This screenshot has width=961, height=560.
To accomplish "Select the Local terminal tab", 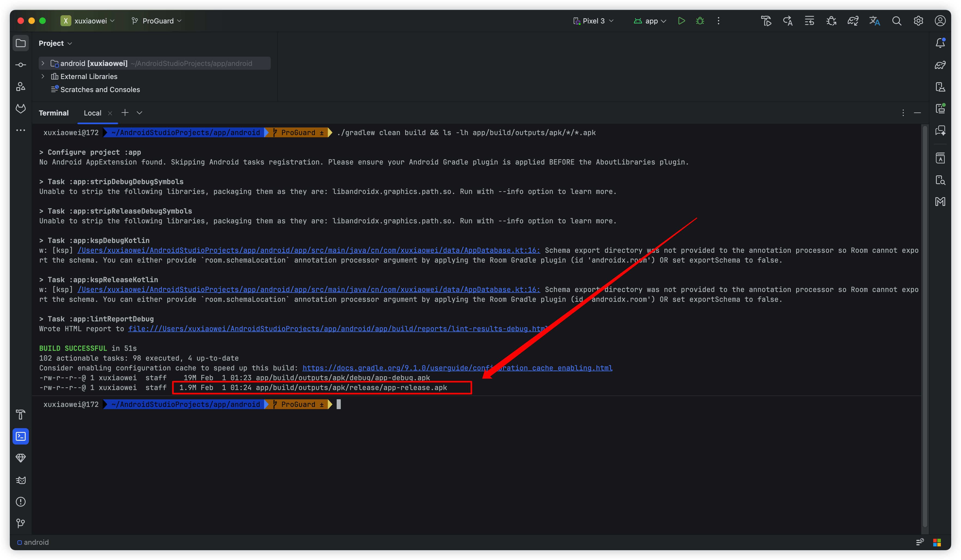I will [x=92, y=113].
